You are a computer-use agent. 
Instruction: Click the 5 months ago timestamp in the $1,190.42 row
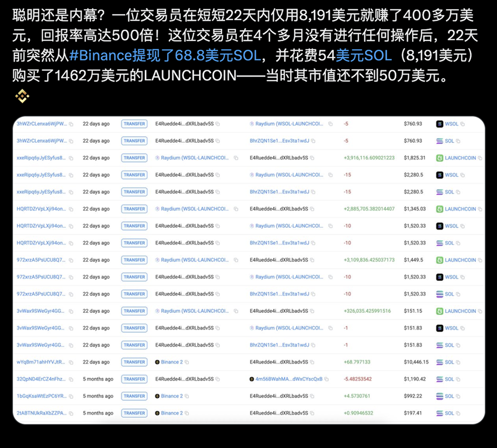click(x=98, y=379)
